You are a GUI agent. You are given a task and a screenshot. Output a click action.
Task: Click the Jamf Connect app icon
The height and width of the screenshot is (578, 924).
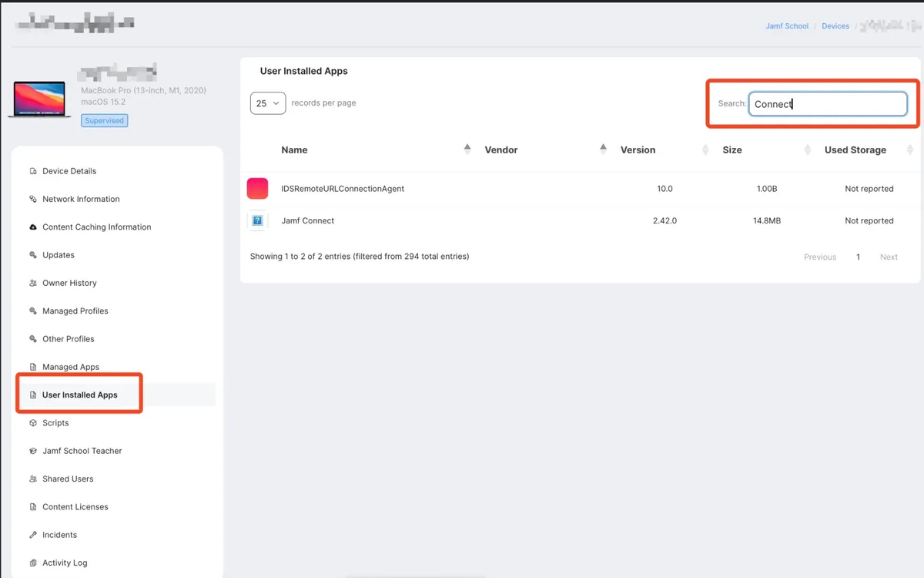(257, 220)
